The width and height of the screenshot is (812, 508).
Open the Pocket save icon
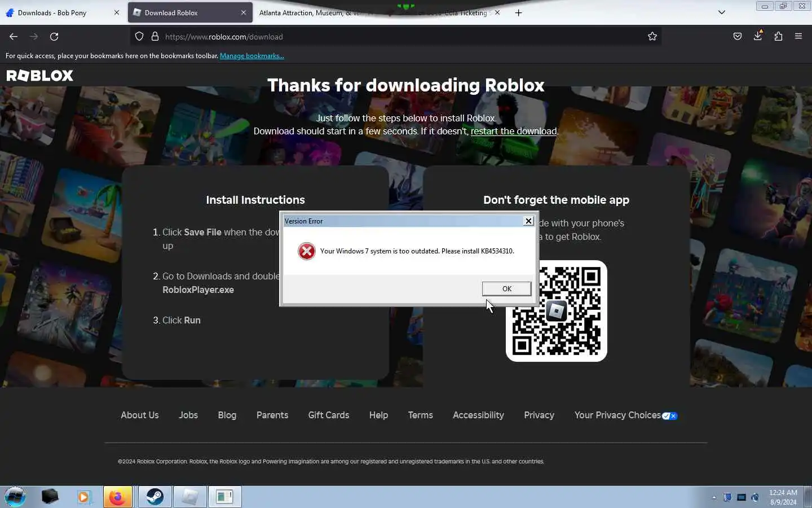click(x=738, y=37)
